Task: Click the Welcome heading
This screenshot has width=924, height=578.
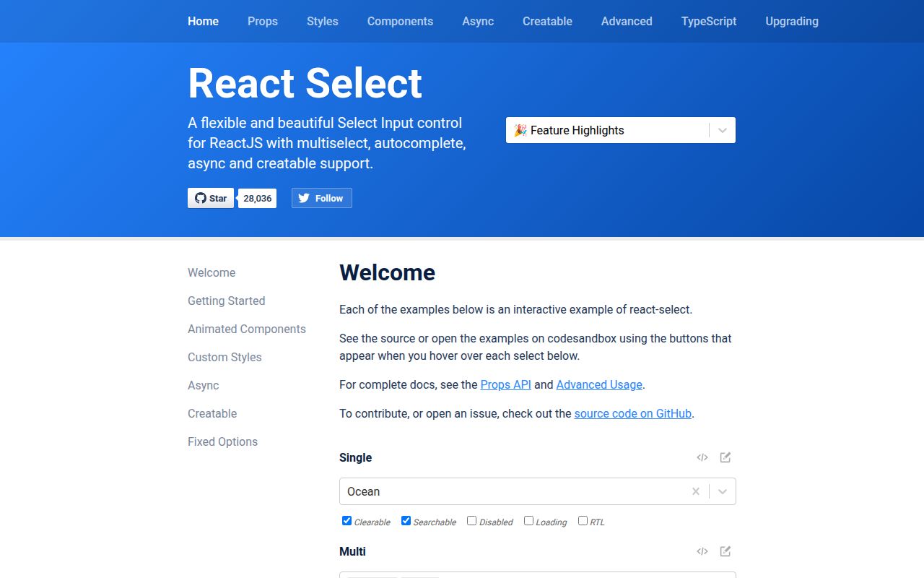Action: [388, 272]
